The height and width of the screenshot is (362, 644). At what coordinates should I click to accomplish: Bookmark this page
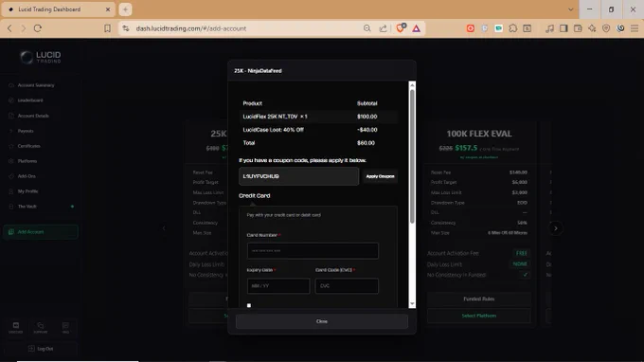107,28
